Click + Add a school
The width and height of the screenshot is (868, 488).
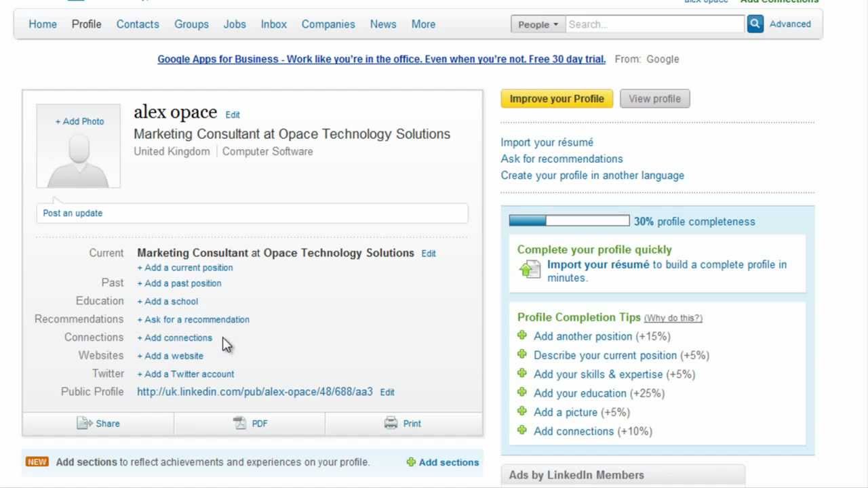(x=167, y=302)
